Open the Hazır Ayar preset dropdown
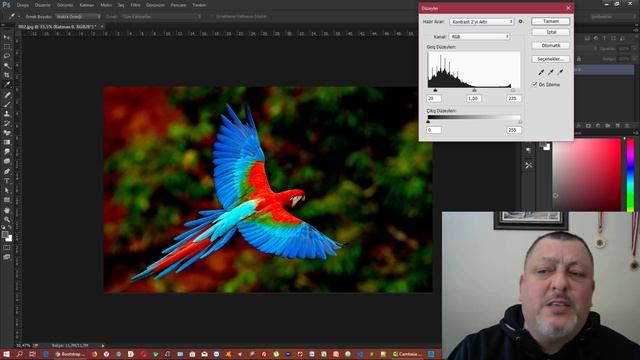The width and height of the screenshot is (640, 360). pyautogui.click(x=481, y=22)
